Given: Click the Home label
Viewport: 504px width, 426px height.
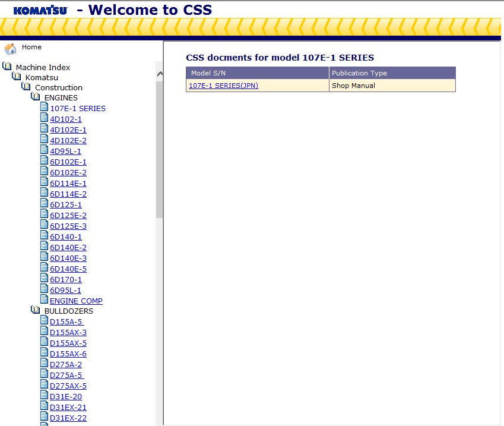Looking at the screenshot, I should click(31, 47).
